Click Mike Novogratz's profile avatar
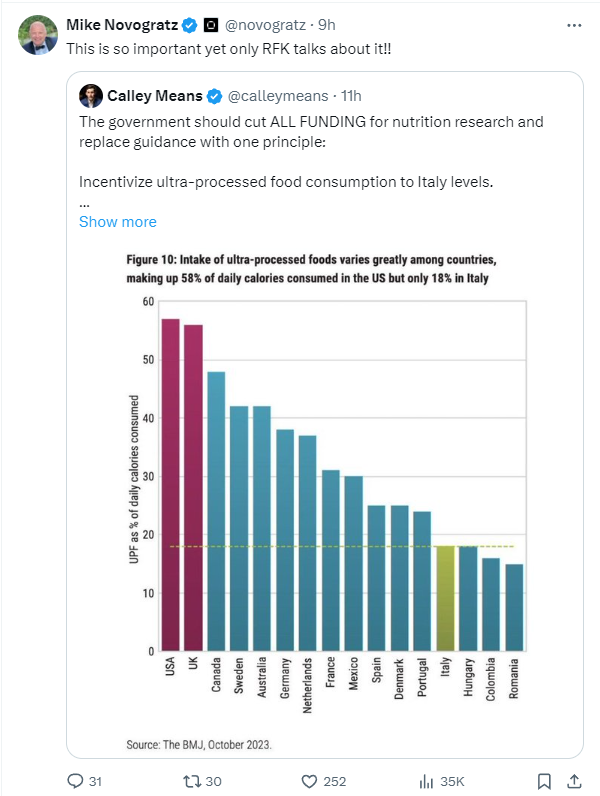The height and width of the screenshot is (796, 600). (38, 35)
